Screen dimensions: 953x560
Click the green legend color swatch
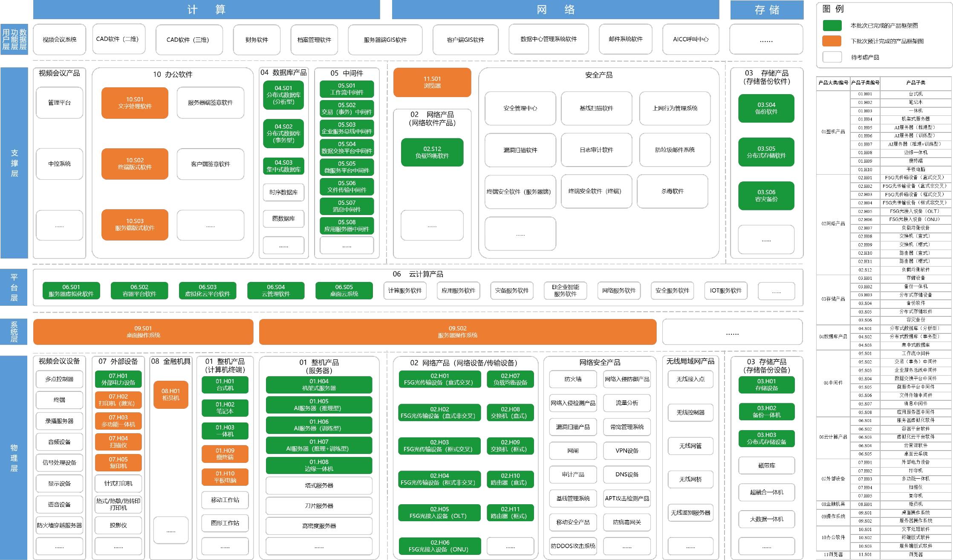(x=832, y=26)
